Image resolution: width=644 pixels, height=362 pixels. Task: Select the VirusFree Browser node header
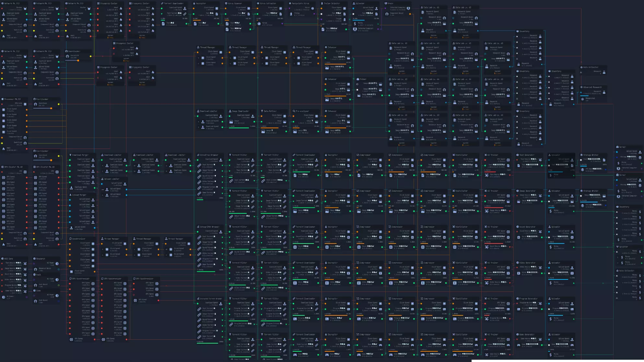(x=209, y=155)
